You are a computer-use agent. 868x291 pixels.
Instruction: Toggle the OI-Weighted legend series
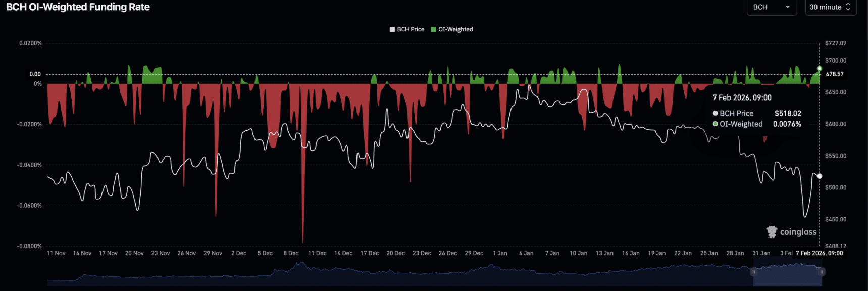click(x=451, y=29)
